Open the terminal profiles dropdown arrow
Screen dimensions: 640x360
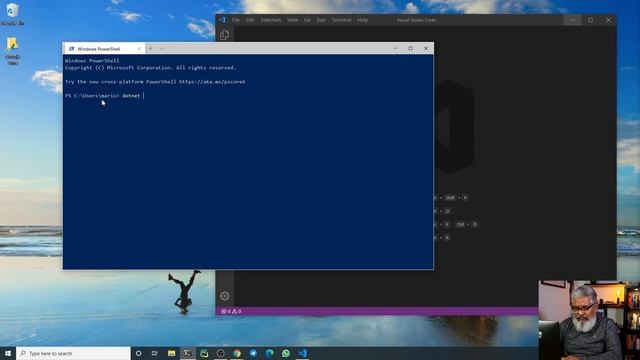point(162,49)
